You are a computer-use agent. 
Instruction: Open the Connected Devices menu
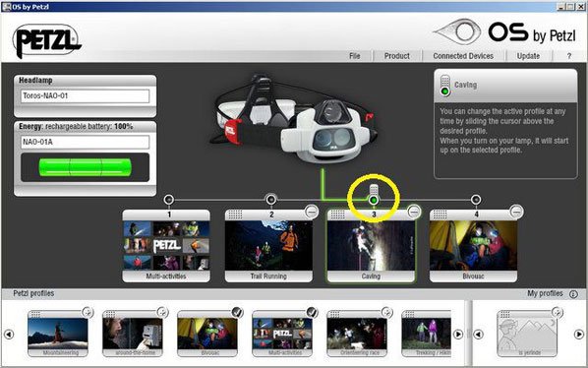463,56
